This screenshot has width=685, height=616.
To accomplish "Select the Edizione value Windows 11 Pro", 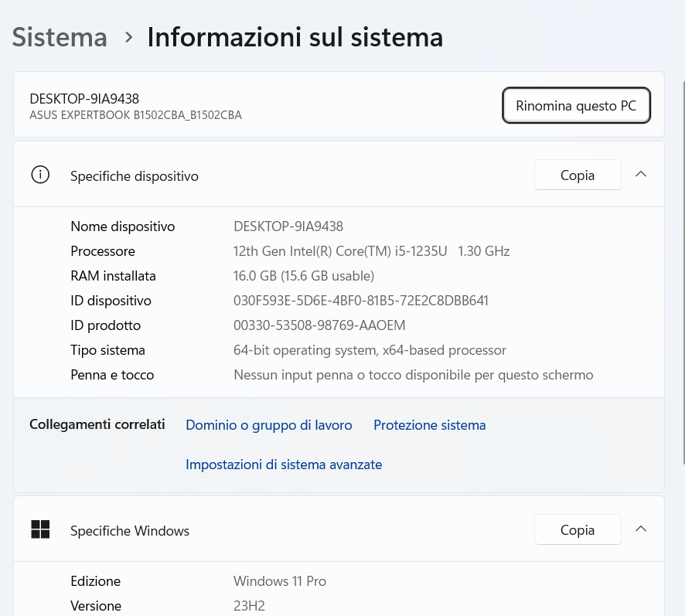I will [280, 581].
